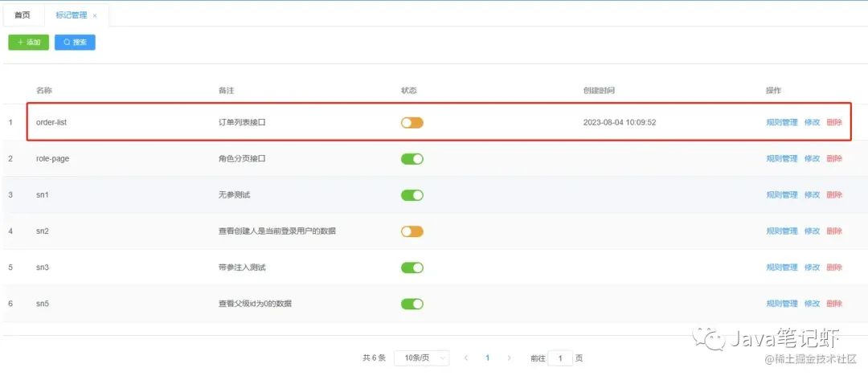Click the 角色分页接口 remark cell

pyautogui.click(x=242, y=158)
